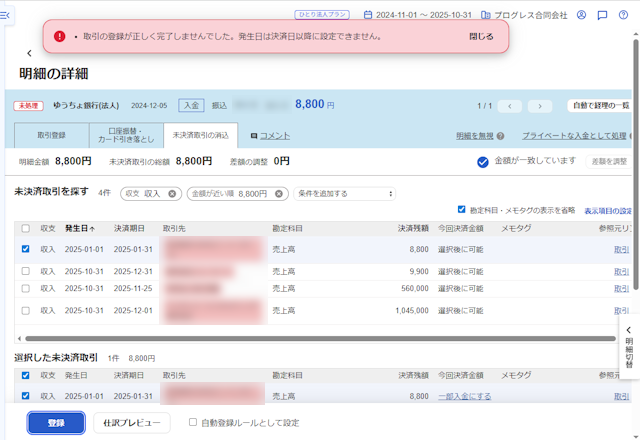Image resolution: width=640 pixels, height=440 pixels.
Task: Open the 条件を追加する dropdown
Action: [343, 194]
